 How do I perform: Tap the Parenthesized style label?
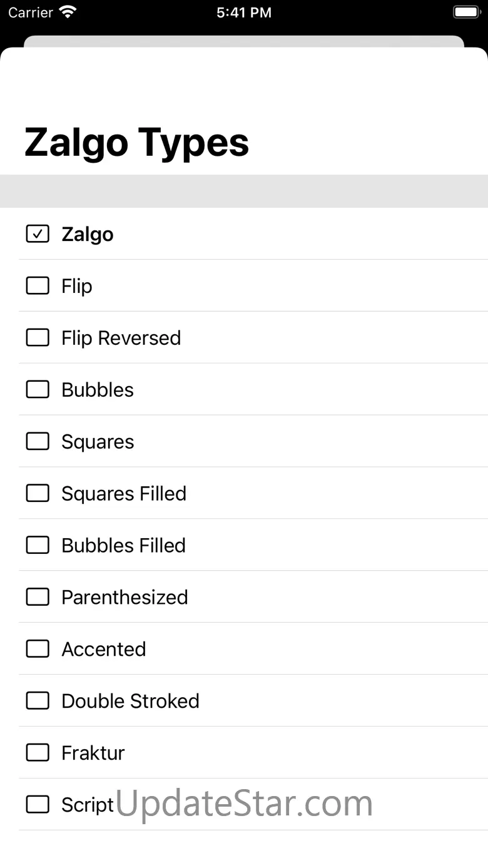(125, 598)
